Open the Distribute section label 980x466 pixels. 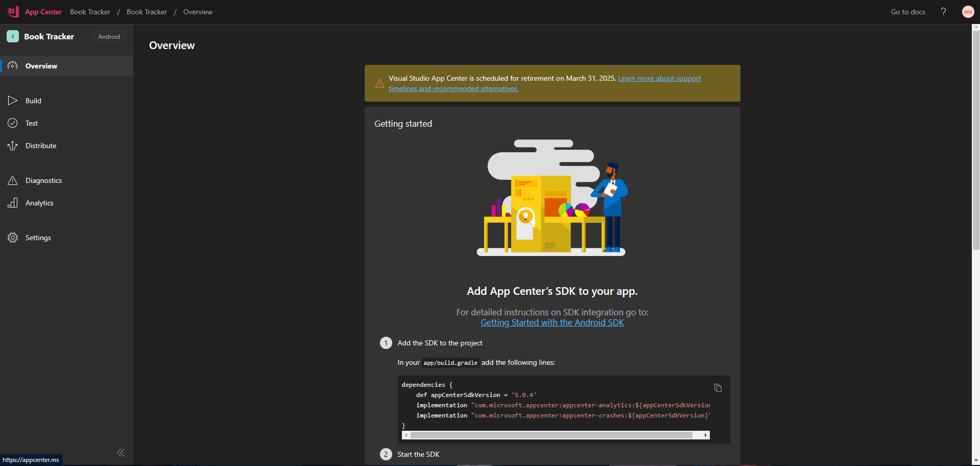41,146
